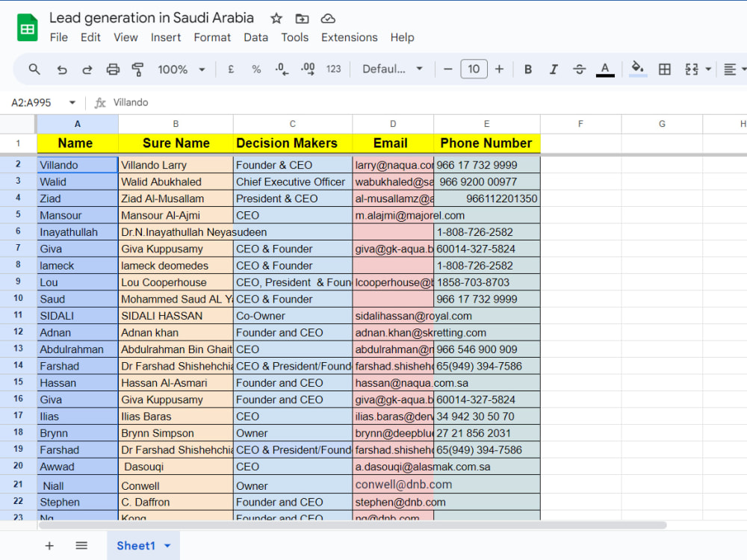Image resolution: width=747 pixels, height=560 pixels.
Task: Select column A header
Action: pos(78,124)
